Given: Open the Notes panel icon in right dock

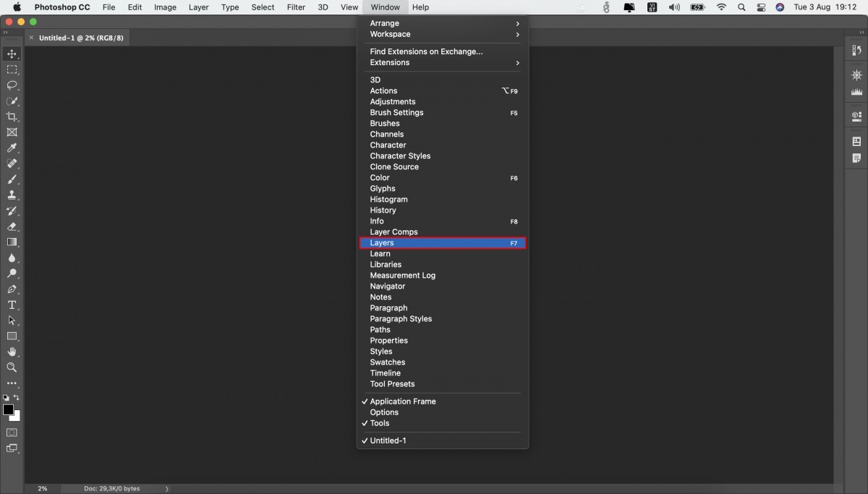Looking at the screenshot, I should point(856,158).
